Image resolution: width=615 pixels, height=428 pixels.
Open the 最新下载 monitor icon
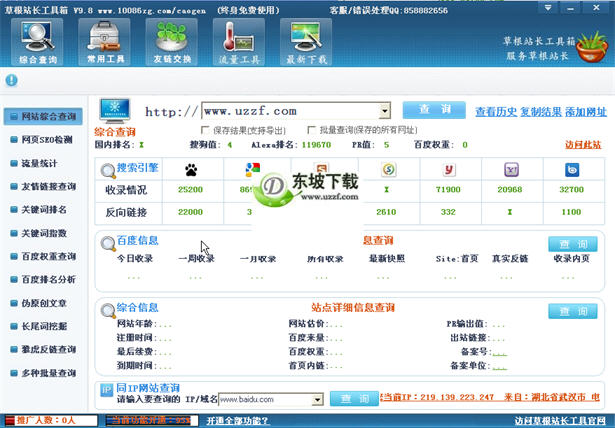coord(306,42)
